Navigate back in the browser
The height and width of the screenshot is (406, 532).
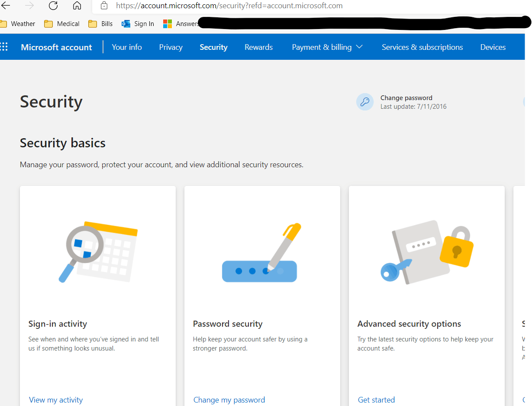6,6
